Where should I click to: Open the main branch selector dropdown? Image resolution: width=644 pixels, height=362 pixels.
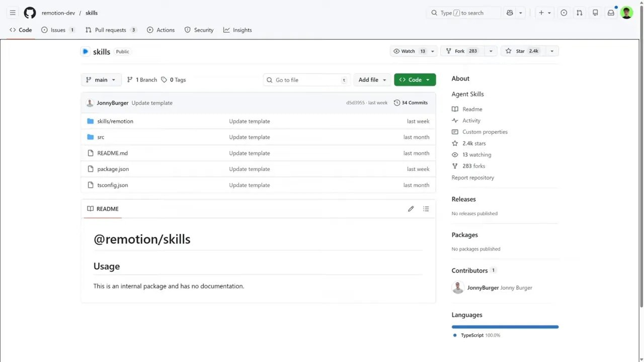101,79
